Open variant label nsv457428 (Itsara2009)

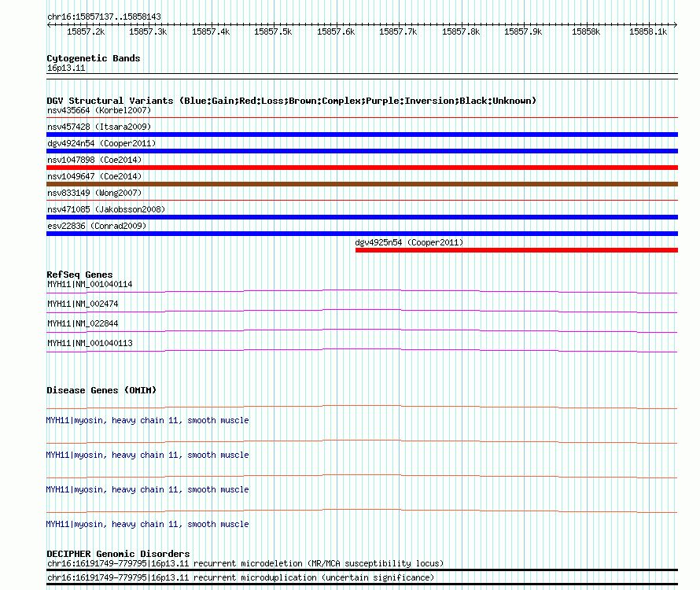click(99, 127)
